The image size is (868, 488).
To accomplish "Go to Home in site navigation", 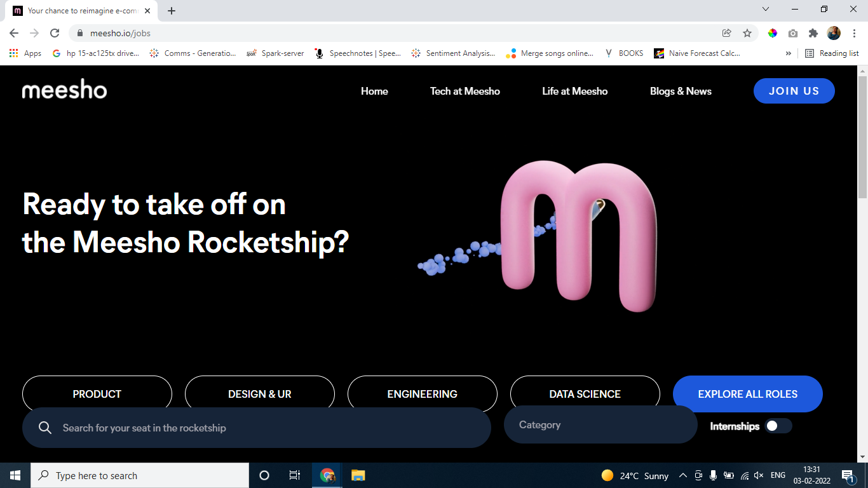I will click(374, 91).
